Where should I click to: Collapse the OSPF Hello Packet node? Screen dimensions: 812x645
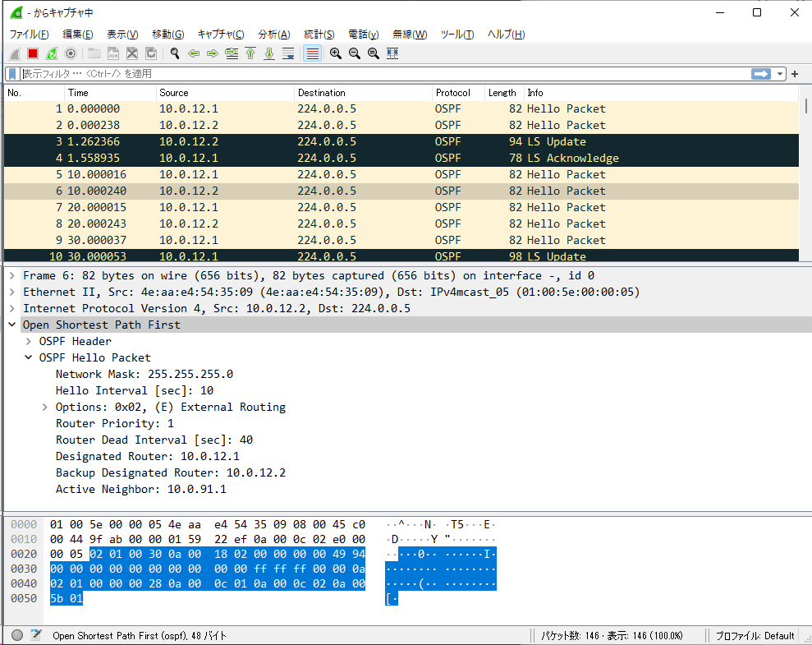click(29, 358)
